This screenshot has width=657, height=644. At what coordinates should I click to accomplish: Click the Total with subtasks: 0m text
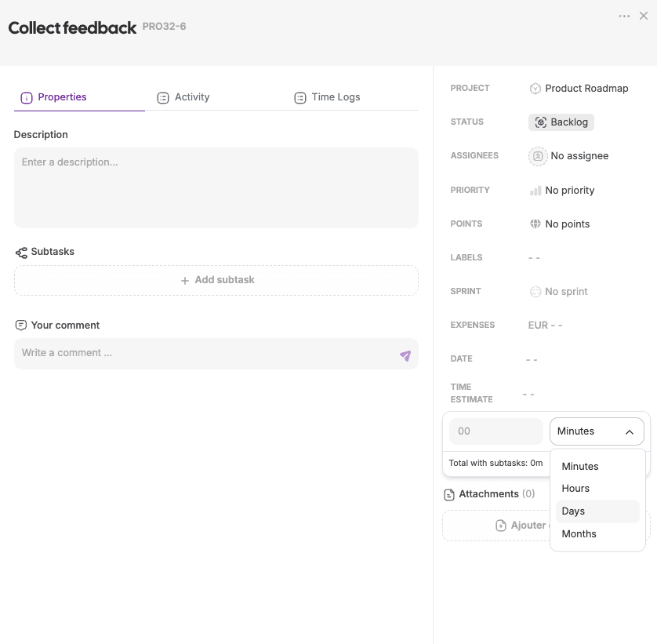[495, 463]
